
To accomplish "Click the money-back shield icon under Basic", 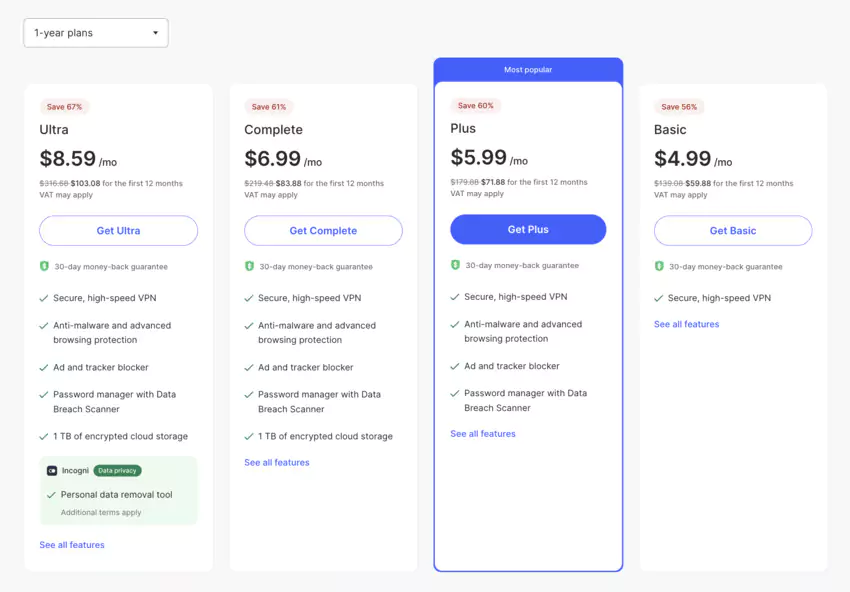I will [x=658, y=266].
